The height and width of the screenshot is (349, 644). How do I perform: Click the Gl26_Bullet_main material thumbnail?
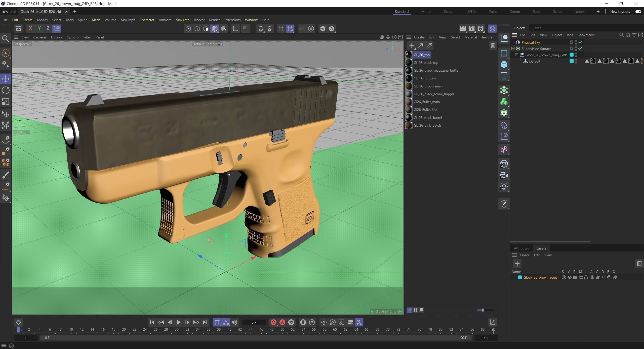(409, 102)
